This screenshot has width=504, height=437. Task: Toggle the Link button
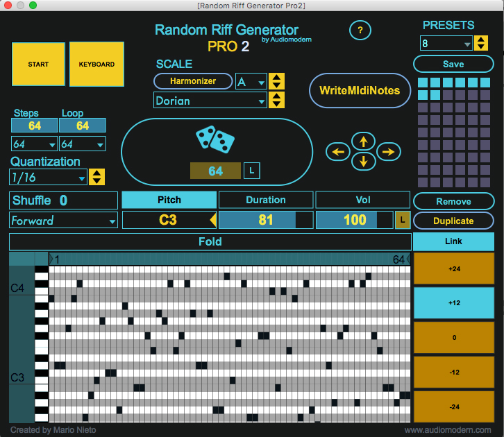point(453,241)
